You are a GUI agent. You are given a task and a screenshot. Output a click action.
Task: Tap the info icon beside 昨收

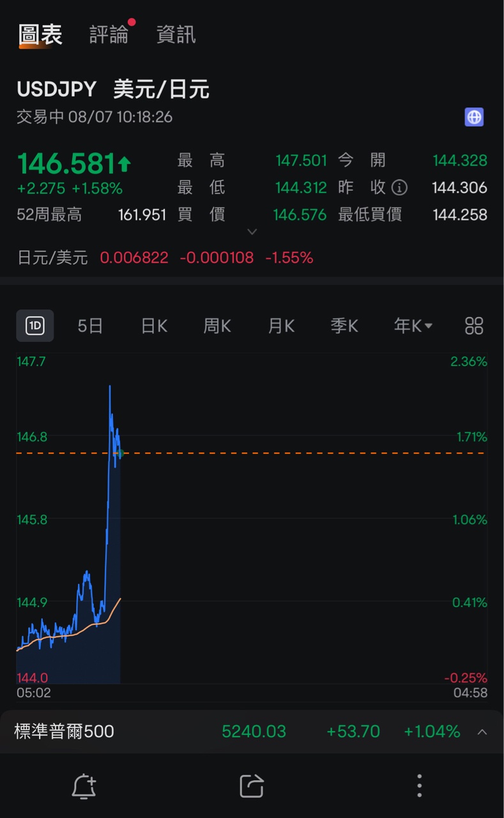(x=399, y=187)
